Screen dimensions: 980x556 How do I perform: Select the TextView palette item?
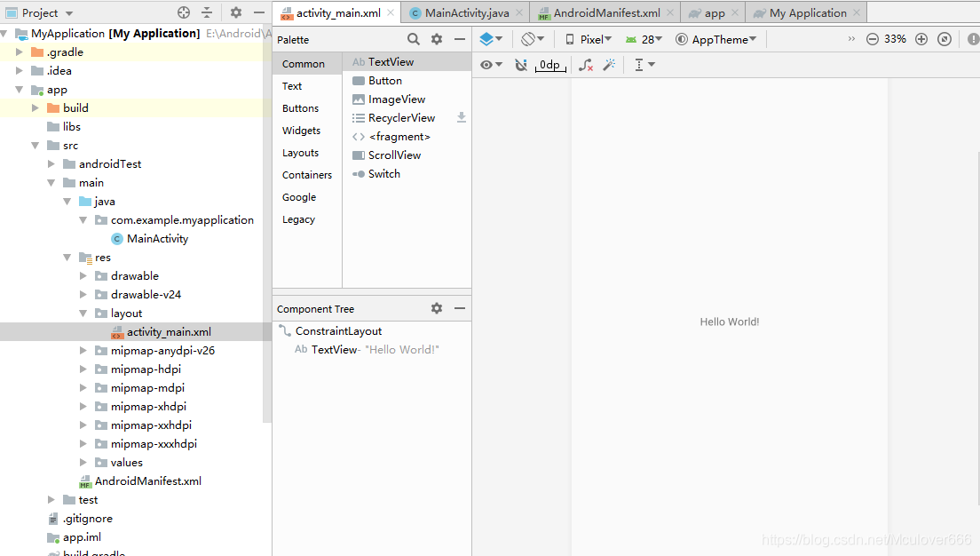pyautogui.click(x=407, y=62)
